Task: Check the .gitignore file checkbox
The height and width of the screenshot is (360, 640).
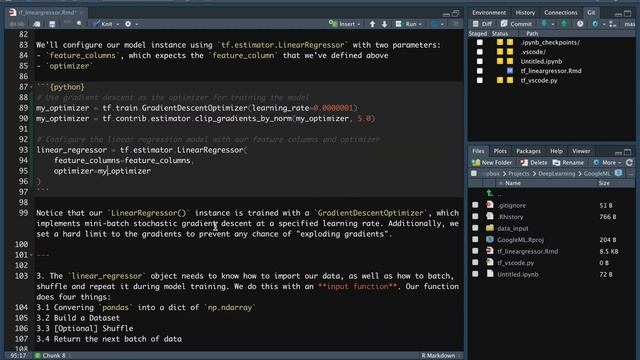Action: 475,205
